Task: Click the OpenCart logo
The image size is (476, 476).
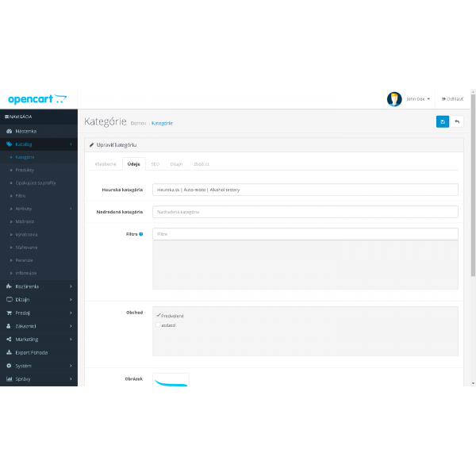Action: tap(37, 99)
